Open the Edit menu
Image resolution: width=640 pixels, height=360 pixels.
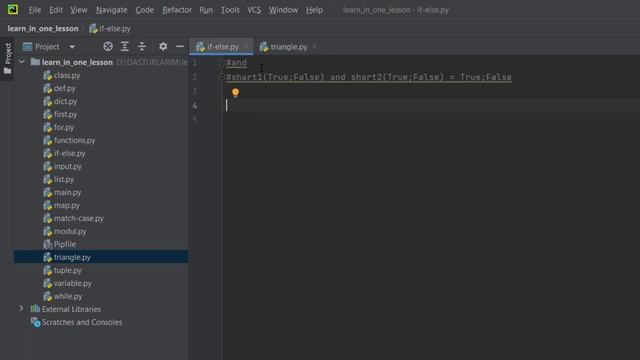56,10
